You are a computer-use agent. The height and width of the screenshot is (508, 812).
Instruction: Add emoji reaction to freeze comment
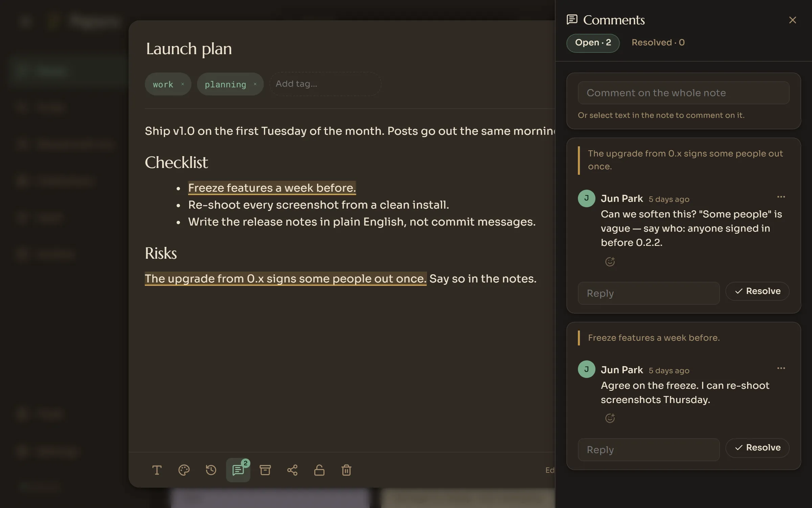tap(610, 418)
